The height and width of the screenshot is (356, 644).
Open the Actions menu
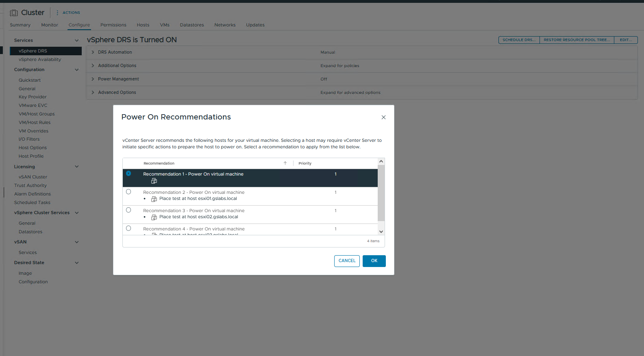[72, 13]
